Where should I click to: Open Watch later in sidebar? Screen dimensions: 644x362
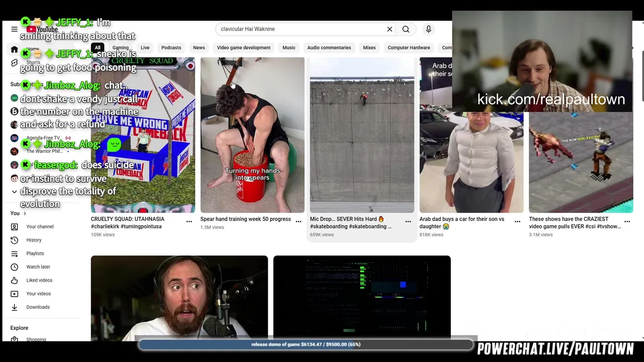pyautogui.click(x=38, y=267)
